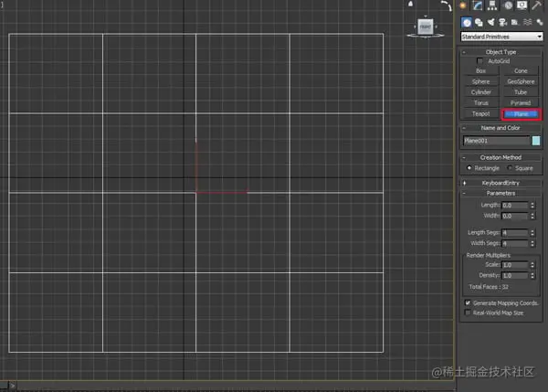Click the Length value field
The width and height of the screenshot is (548, 392).
515,206
